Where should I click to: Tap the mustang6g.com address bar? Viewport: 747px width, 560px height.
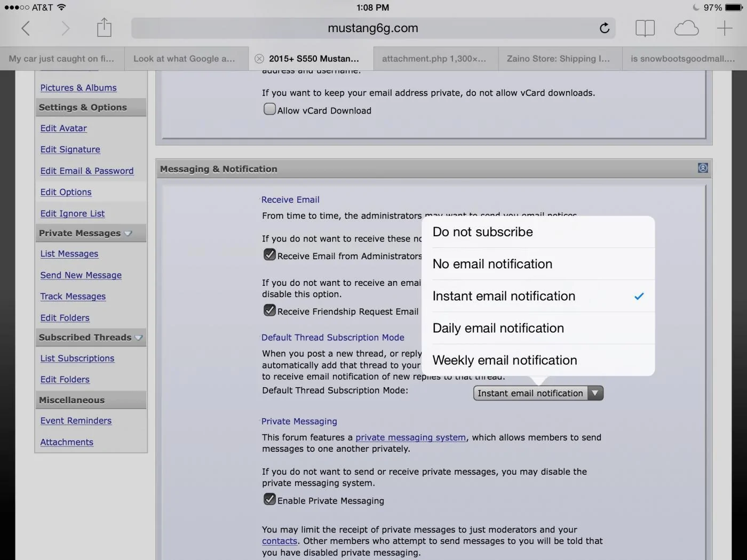click(373, 28)
